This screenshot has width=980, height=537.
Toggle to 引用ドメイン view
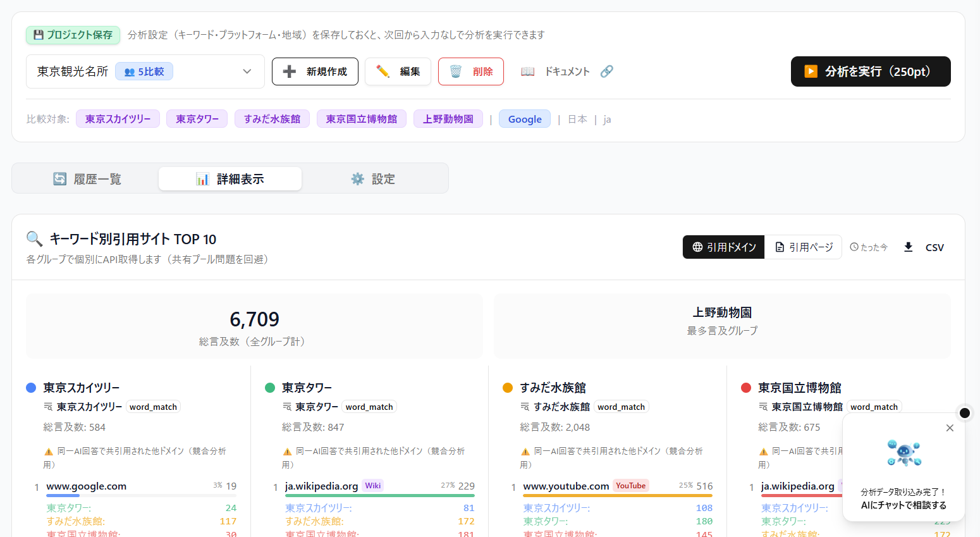point(724,247)
